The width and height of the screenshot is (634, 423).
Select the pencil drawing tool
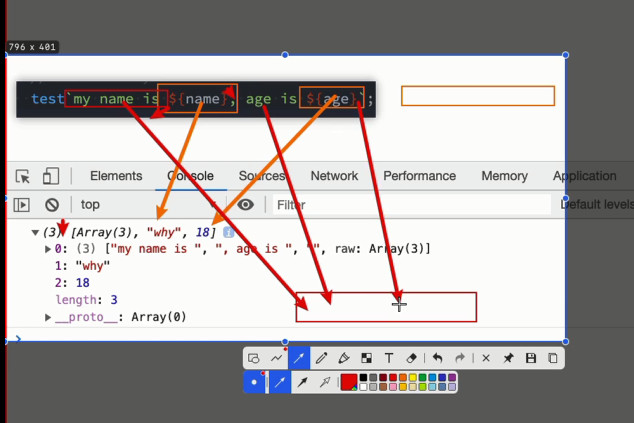(x=321, y=358)
